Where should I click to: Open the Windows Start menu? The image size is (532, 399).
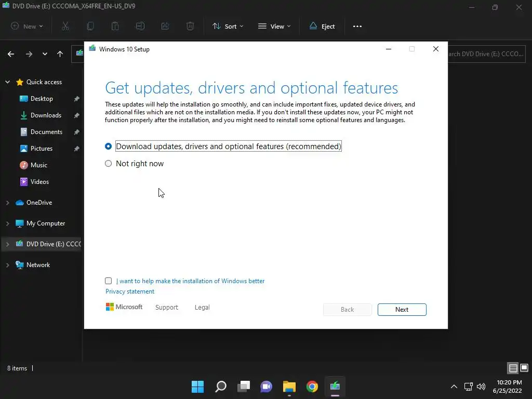pyautogui.click(x=197, y=387)
